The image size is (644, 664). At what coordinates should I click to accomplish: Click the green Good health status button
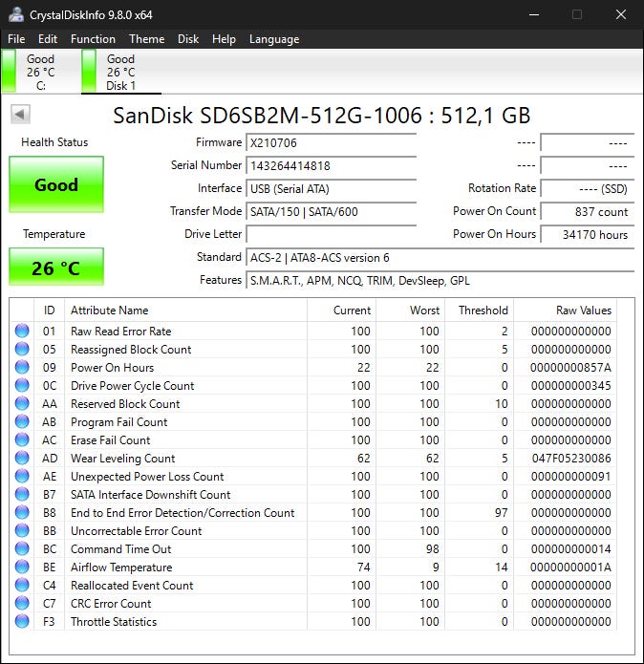click(56, 184)
